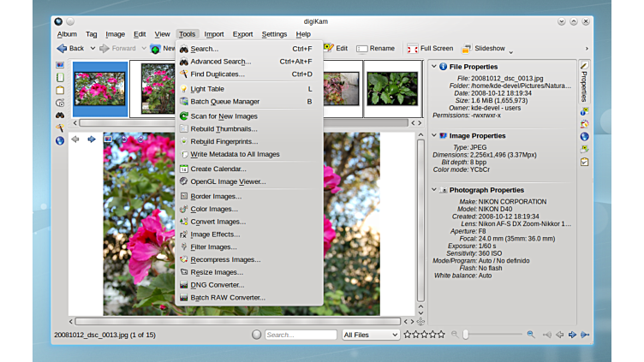Click the green Scan for New Images icon
This screenshot has width=644, height=362.
tap(183, 116)
